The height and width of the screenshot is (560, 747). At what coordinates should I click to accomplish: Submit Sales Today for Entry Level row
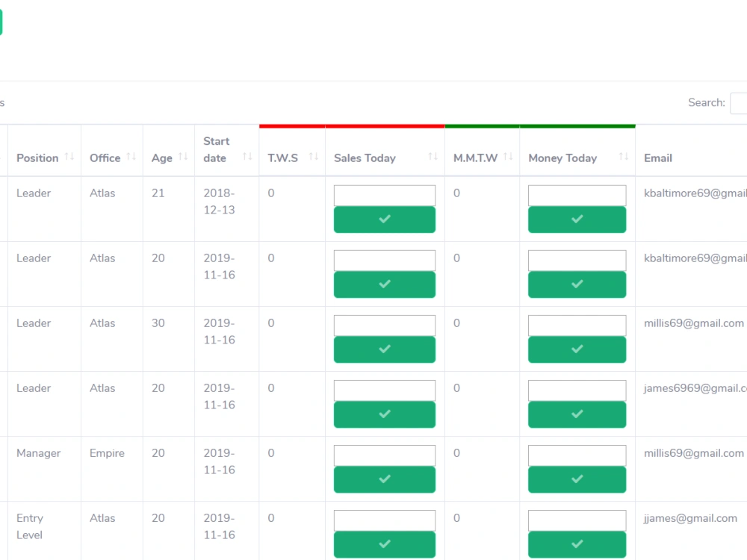tap(385, 544)
